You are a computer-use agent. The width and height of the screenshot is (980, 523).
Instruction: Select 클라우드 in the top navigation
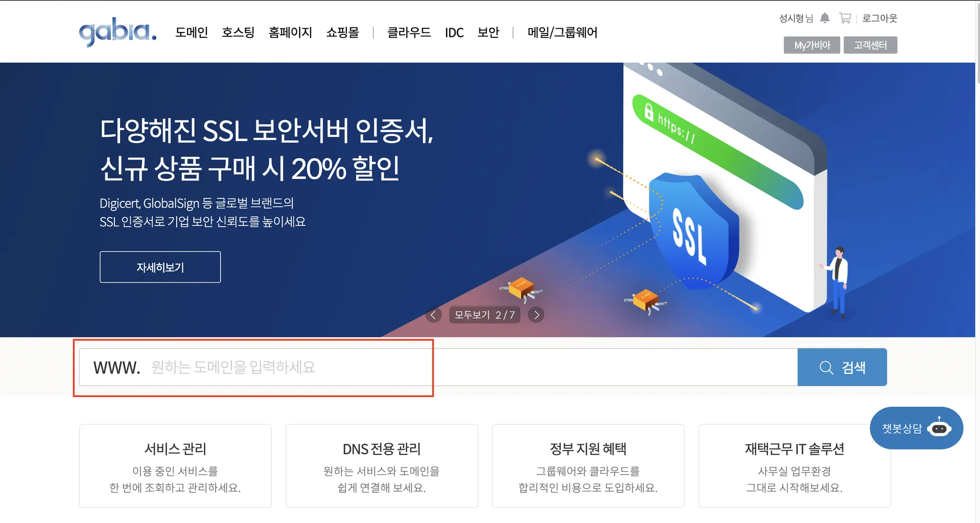(x=409, y=33)
